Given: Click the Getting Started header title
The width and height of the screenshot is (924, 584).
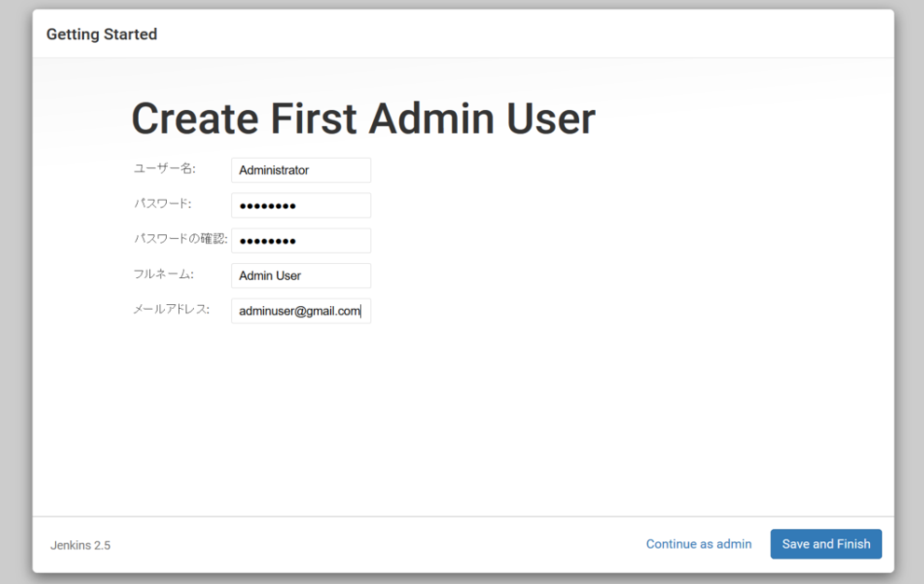Looking at the screenshot, I should [x=102, y=35].
